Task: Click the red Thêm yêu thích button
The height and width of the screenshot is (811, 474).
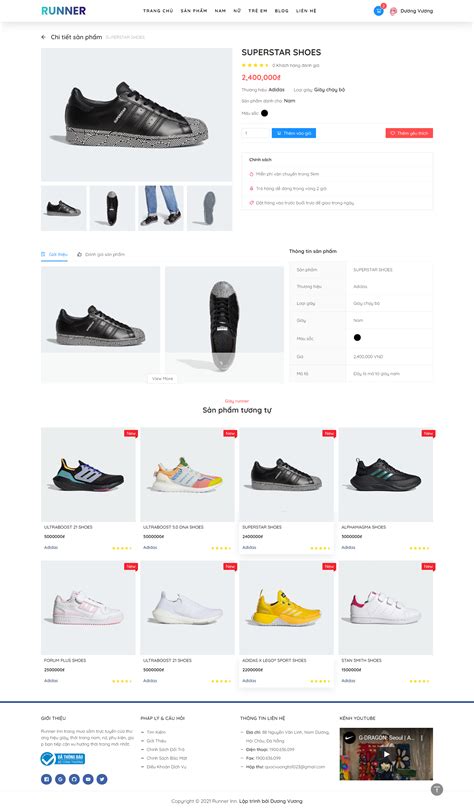Action: coord(409,133)
